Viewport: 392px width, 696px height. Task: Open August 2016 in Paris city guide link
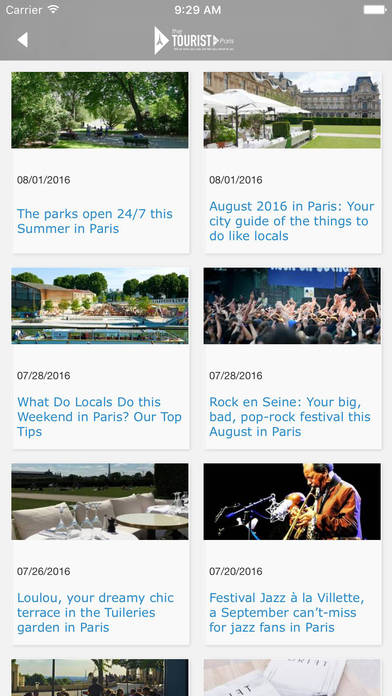click(x=292, y=221)
